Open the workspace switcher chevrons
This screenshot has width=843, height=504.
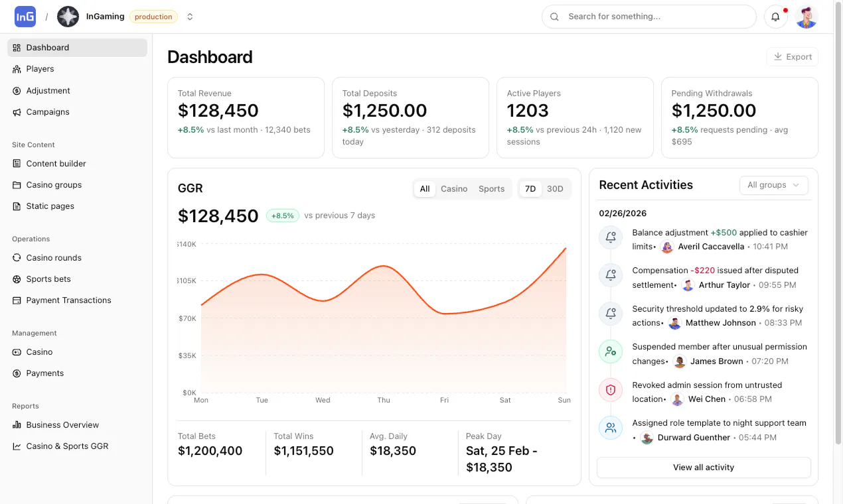click(190, 17)
